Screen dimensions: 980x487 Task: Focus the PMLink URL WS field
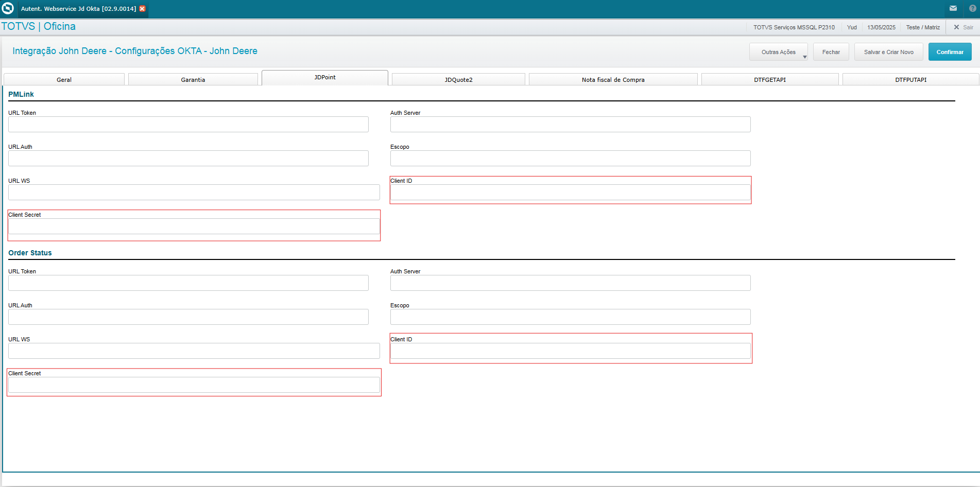[194, 193]
